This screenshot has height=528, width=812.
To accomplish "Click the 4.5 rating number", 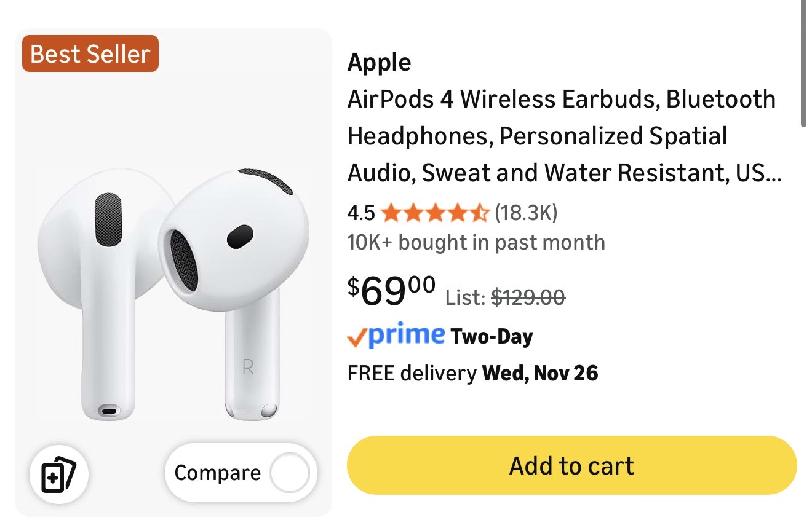I will [x=360, y=213].
